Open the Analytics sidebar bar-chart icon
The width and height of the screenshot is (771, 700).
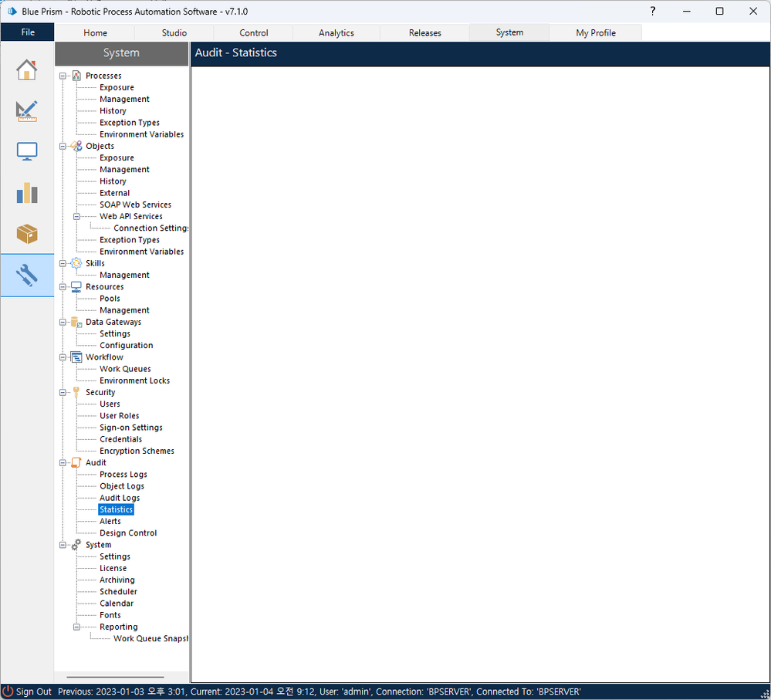coord(26,193)
